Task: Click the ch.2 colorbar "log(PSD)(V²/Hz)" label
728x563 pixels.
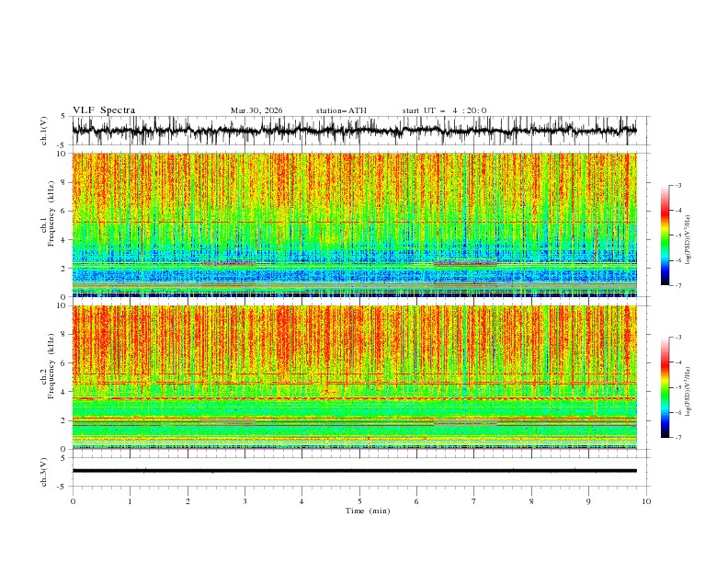Action: tap(688, 391)
